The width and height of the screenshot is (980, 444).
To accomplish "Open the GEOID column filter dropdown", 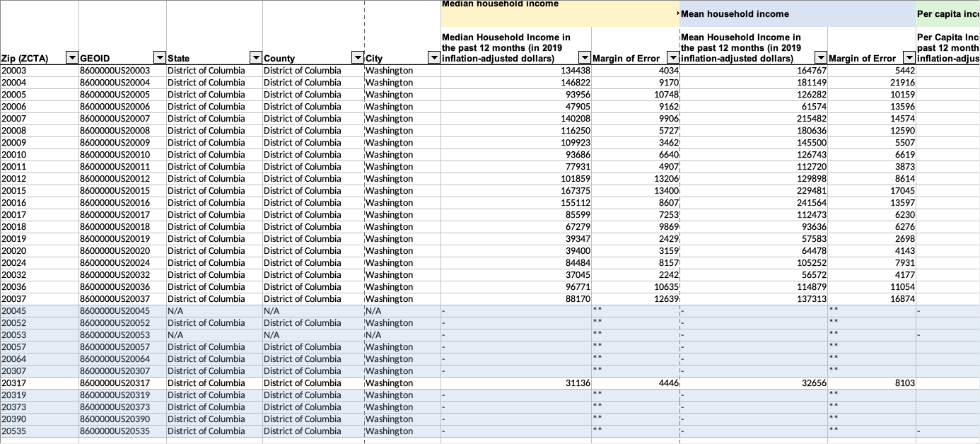I will (x=159, y=58).
